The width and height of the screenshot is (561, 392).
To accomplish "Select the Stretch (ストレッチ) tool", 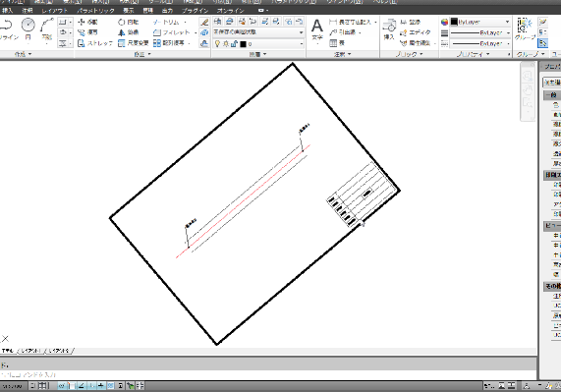I will [x=95, y=43].
